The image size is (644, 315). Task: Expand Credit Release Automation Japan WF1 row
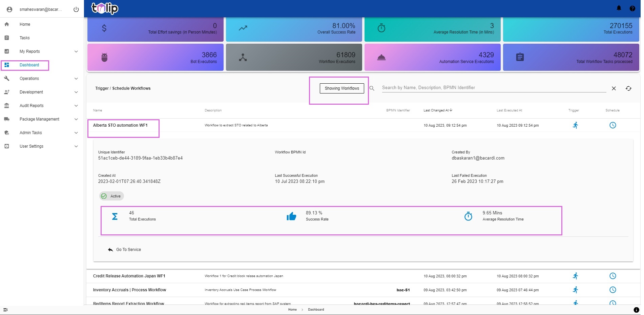point(363,276)
